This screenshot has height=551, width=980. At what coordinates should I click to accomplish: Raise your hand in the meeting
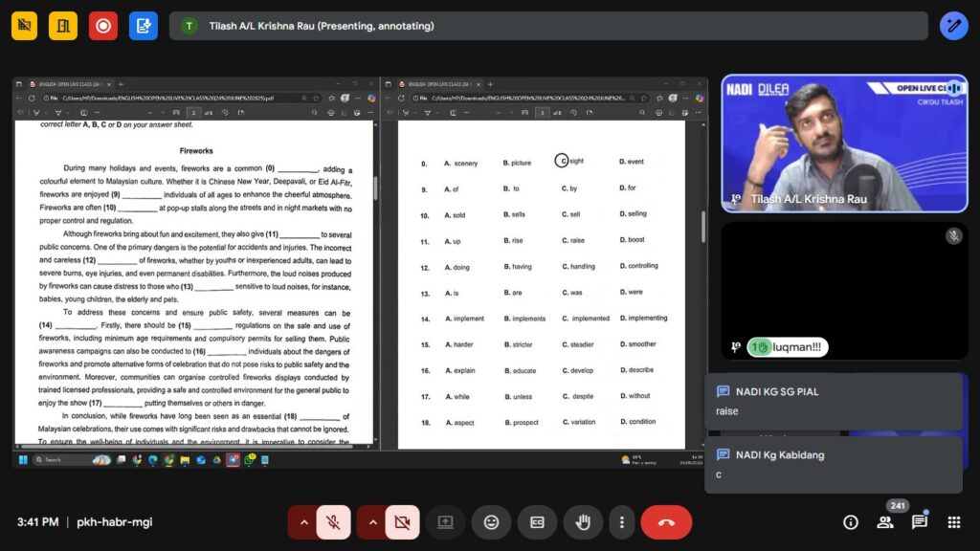tap(583, 522)
